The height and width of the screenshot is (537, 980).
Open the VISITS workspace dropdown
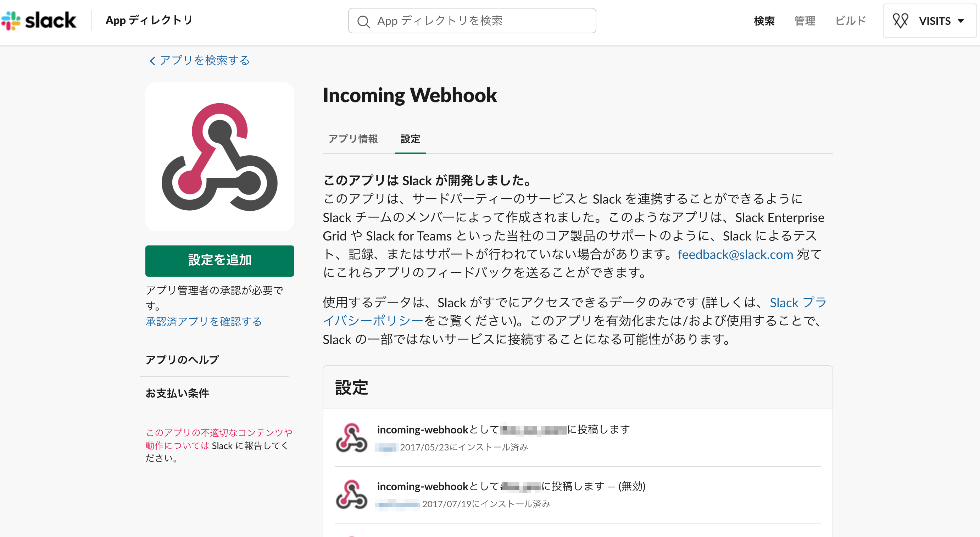tap(929, 21)
